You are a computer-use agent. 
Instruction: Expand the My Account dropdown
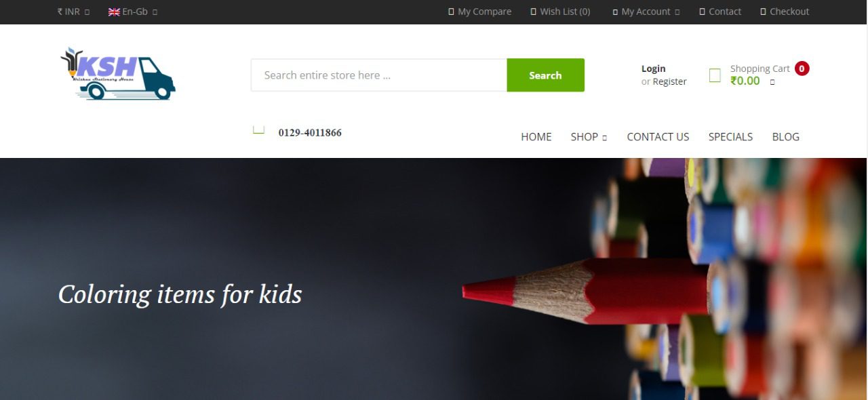(646, 12)
